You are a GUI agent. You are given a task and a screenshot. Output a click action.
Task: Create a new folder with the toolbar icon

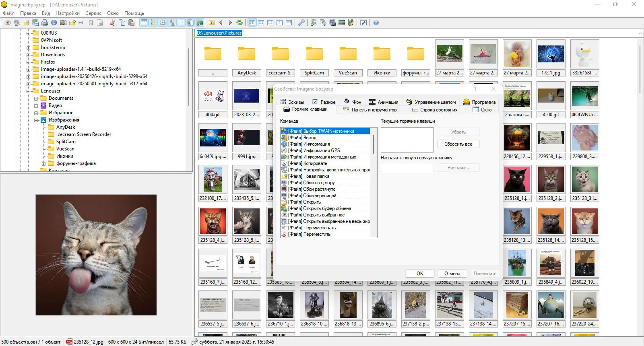(72, 23)
